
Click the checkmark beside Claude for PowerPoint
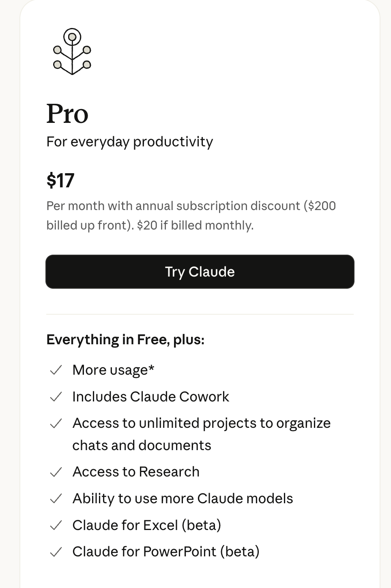56,552
